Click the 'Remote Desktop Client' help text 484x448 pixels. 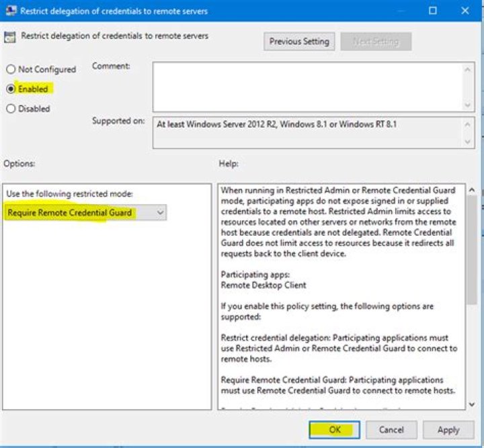[x=264, y=285]
